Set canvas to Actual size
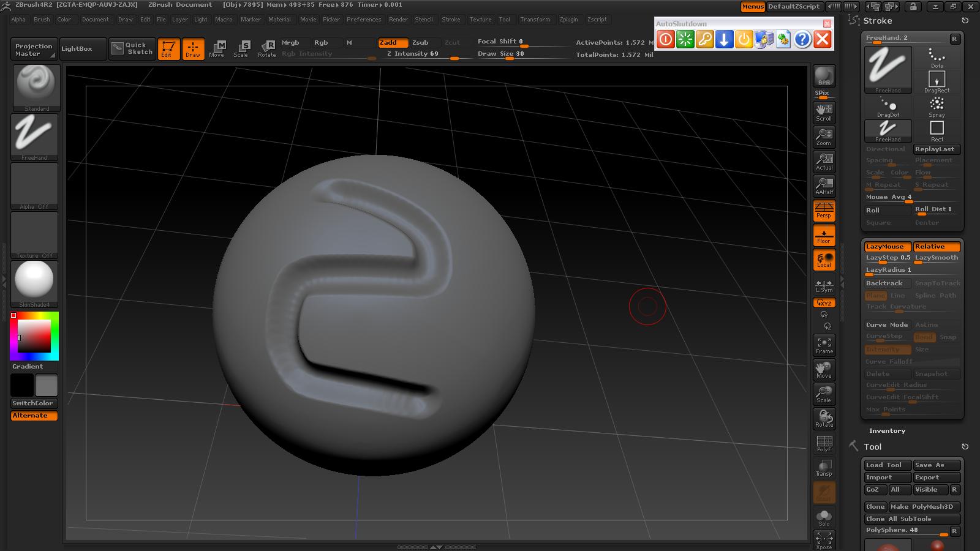The width and height of the screenshot is (980, 551). (824, 161)
